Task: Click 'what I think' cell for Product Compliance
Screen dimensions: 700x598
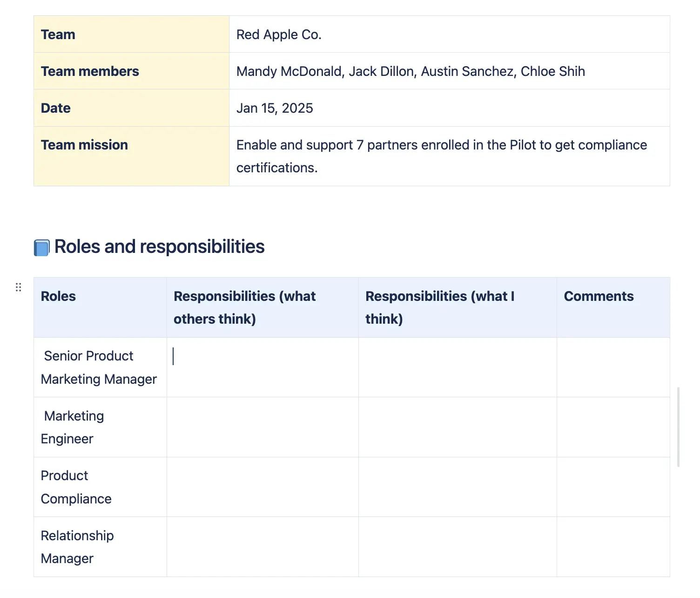Action: (458, 487)
